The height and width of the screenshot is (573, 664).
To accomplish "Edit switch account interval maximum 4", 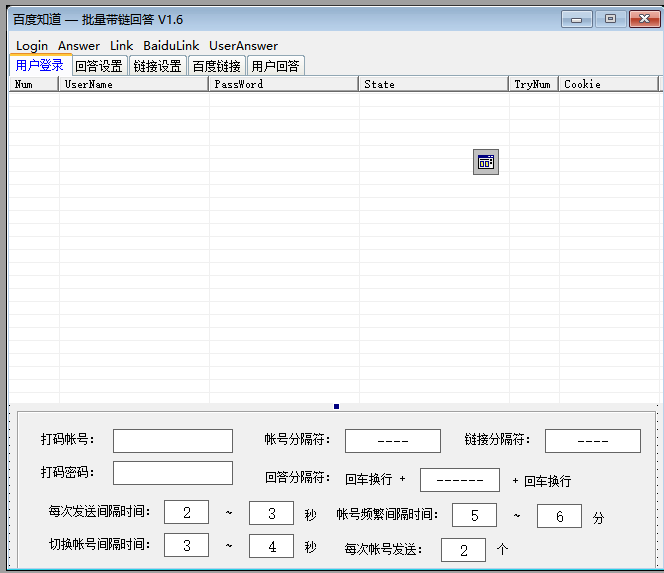I will pos(271,546).
